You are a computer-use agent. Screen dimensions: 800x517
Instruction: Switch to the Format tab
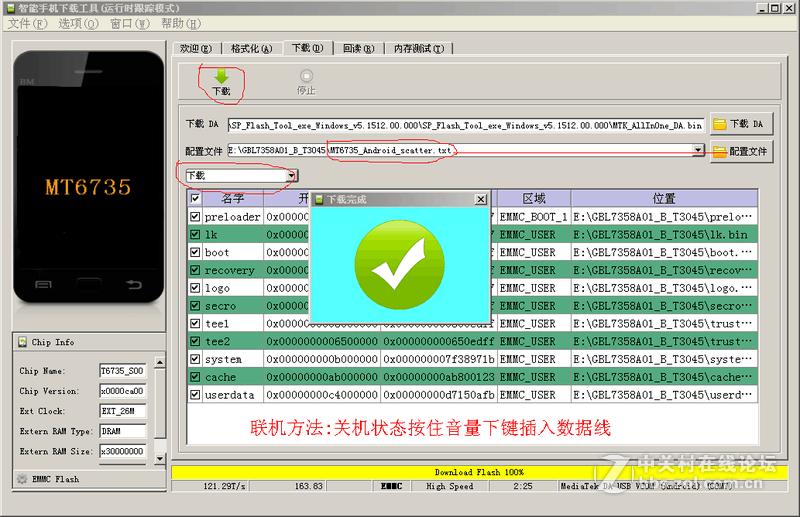[252, 48]
